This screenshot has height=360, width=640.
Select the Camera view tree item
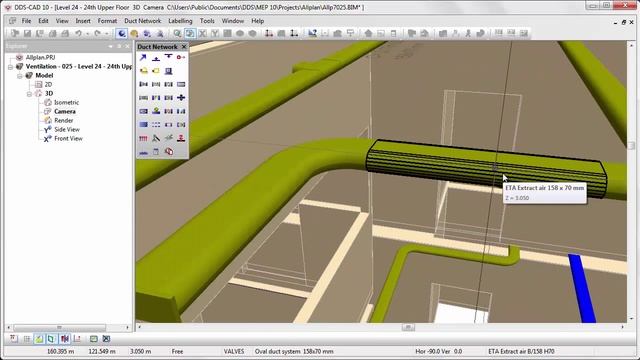coord(64,111)
